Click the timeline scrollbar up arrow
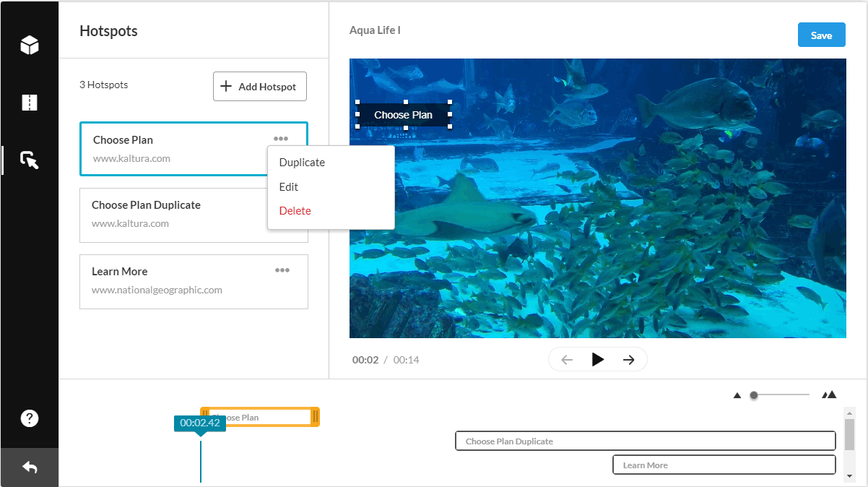The width and height of the screenshot is (868, 487). 850,413
